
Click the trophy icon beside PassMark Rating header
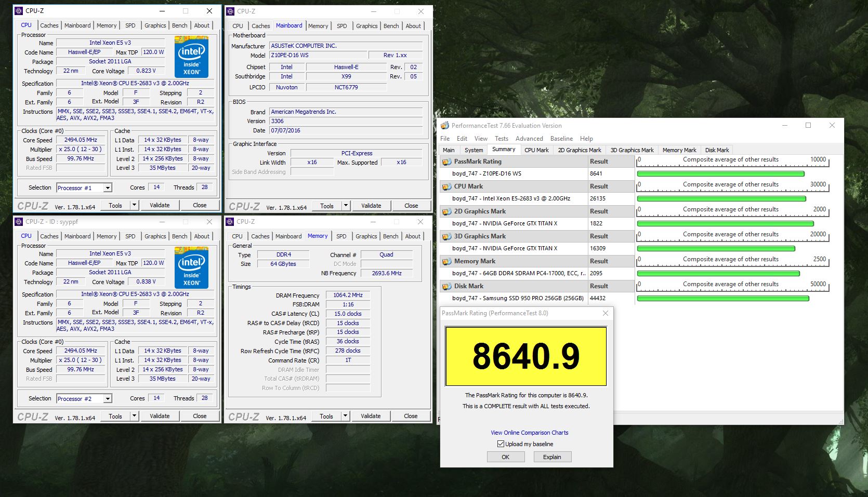point(446,162)
